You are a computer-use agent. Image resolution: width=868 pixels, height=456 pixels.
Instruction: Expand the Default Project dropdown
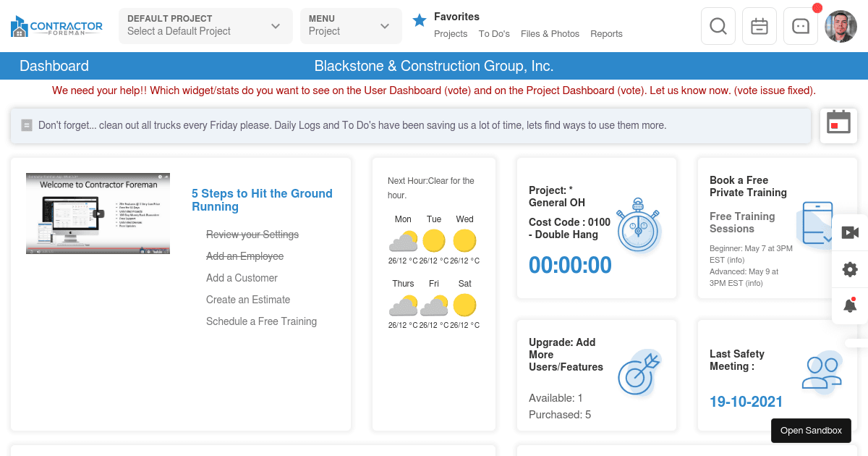(x=205, y=26)
